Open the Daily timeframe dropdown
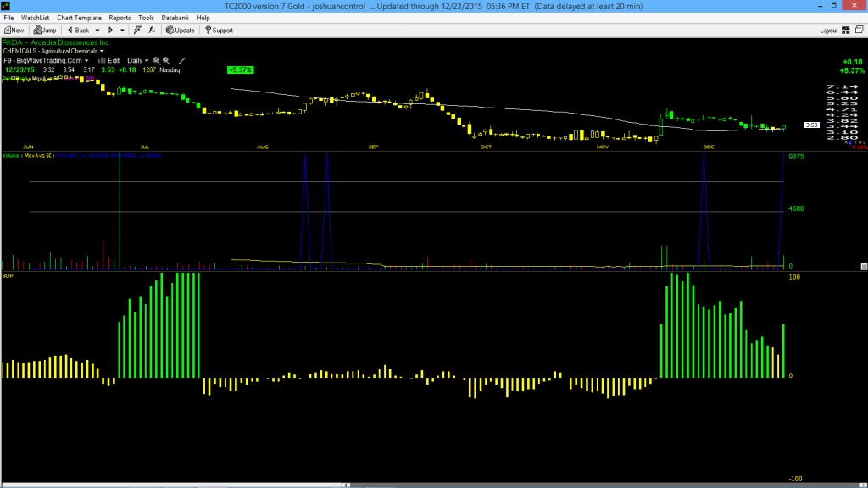Image resolution: width=868 pixels, height=488 pixels. point(138,61)
